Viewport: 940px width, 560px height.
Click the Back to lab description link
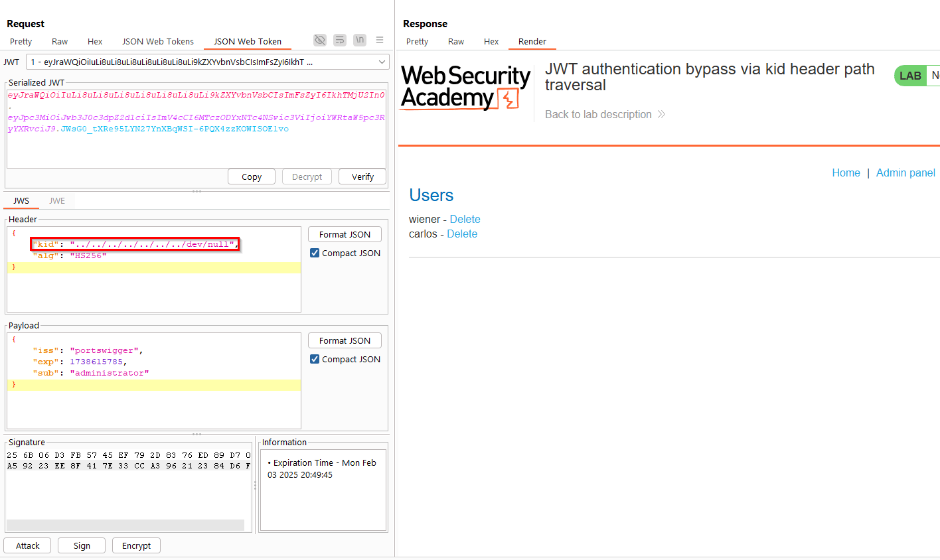click(598, 114)
